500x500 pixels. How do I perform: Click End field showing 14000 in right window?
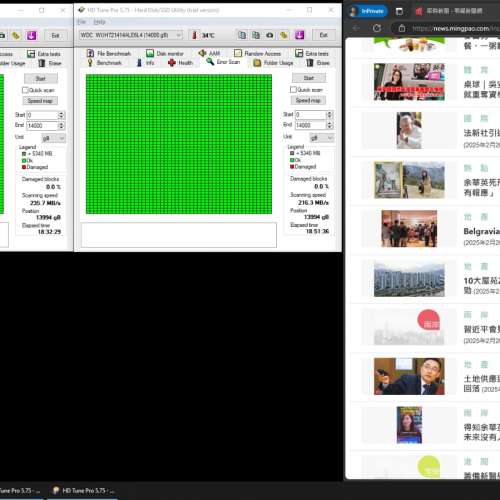[x=311, y=125]
